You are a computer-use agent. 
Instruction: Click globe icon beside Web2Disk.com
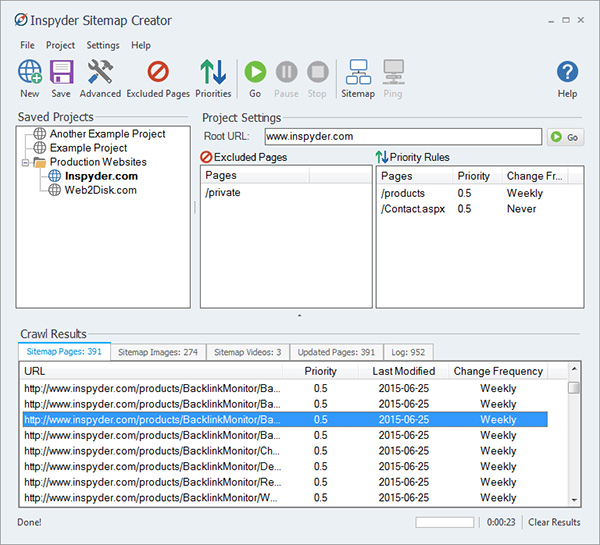tap(54, 190)
